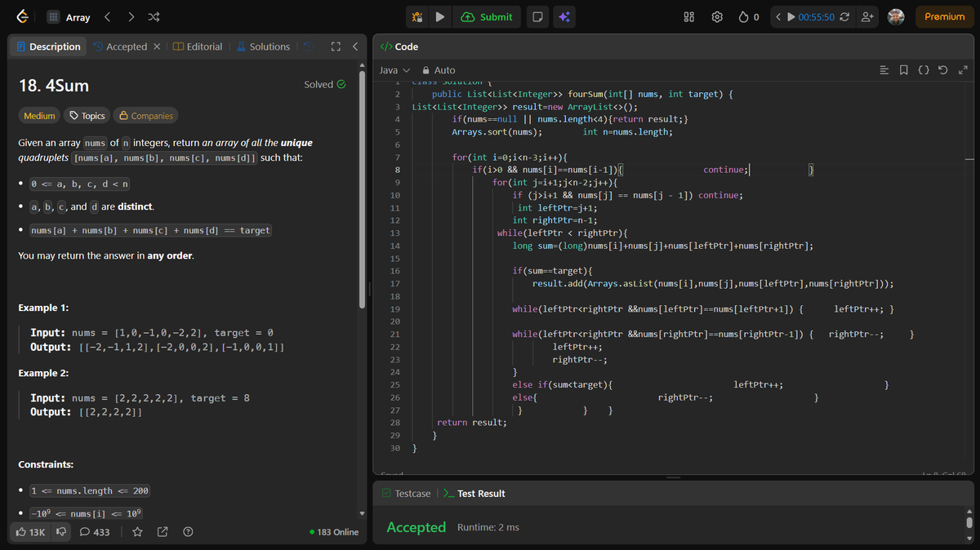Click the LeetCode logo icon
The image size is (980, 550).
tap(23, 17)
